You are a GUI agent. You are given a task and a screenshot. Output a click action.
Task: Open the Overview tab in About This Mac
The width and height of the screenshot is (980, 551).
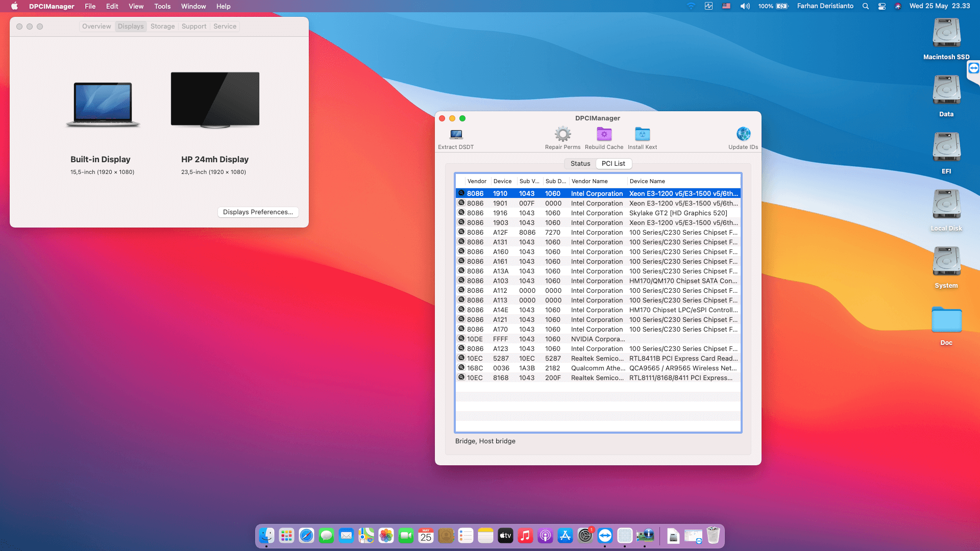tap(96, 27)
